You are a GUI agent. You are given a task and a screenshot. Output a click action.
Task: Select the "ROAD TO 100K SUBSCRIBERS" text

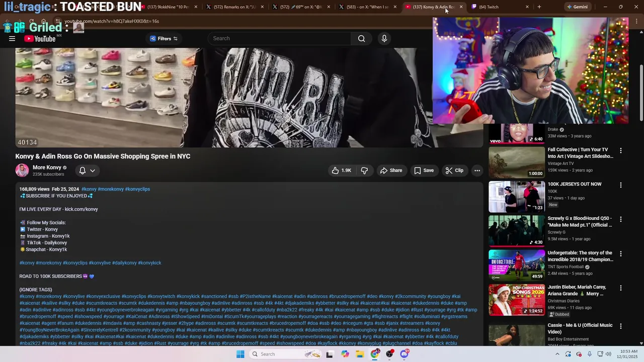click(50, 276)
